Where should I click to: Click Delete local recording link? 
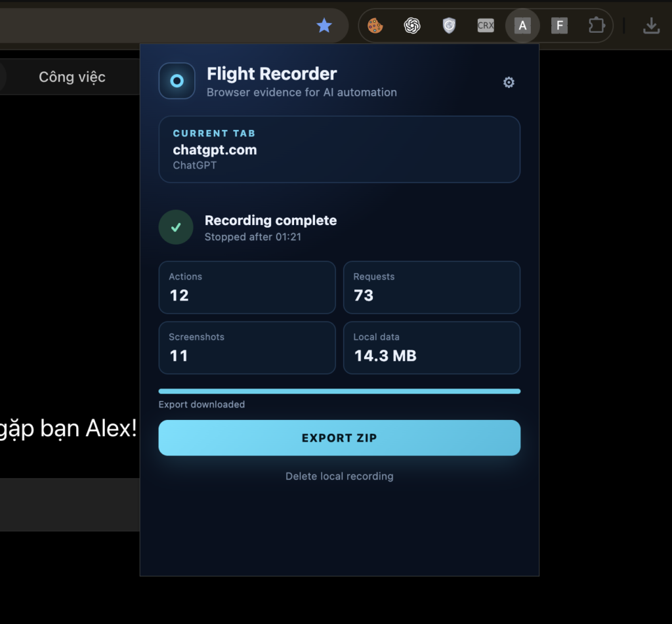[x=339, y=476]
